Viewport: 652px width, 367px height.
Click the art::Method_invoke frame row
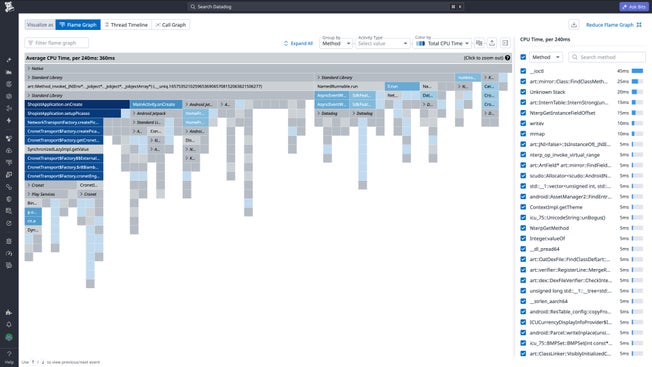coord(169,86)
